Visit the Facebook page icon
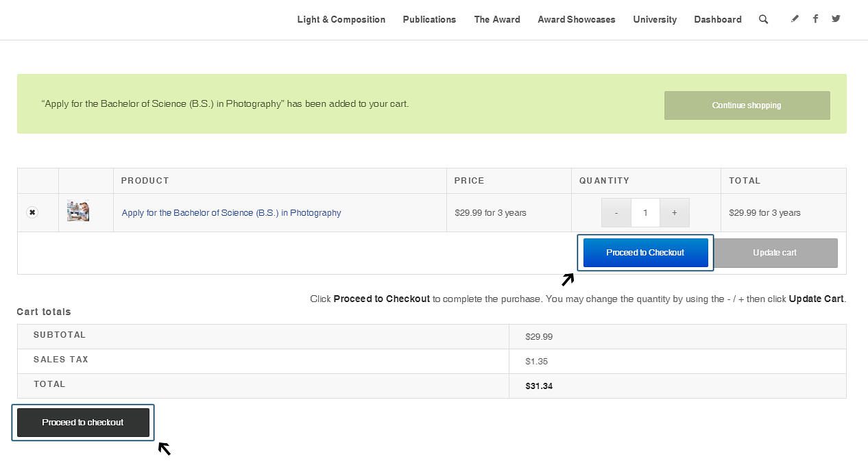The height and width of the screenshot is (463, 868). point(815,18)
